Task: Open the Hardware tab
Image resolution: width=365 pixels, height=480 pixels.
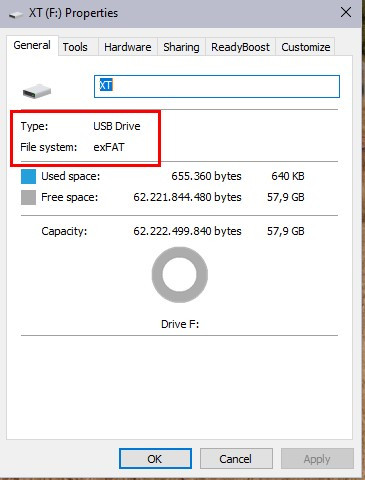Action: tap(128, 47)
